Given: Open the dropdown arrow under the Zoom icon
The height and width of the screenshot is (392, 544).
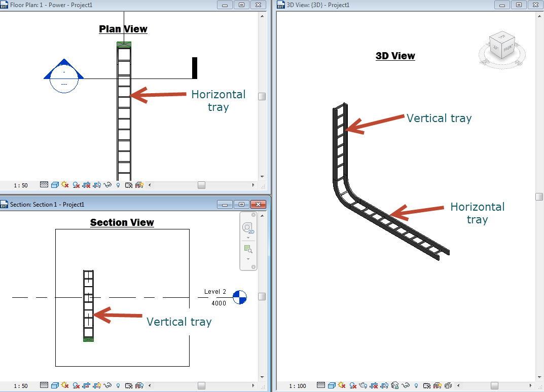Looking at the screenshot, I should pyautogui.click(x=248, y=259).
